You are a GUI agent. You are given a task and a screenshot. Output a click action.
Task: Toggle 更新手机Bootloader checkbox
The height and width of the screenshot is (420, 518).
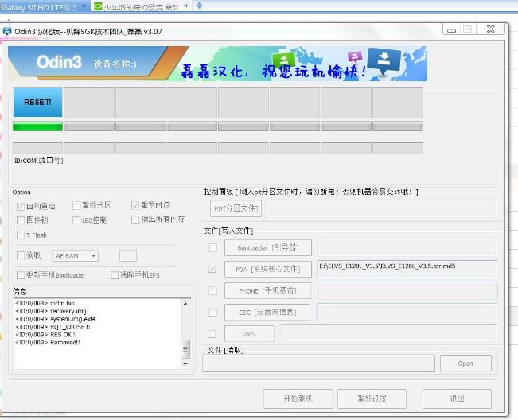click(x=21, y=275)
